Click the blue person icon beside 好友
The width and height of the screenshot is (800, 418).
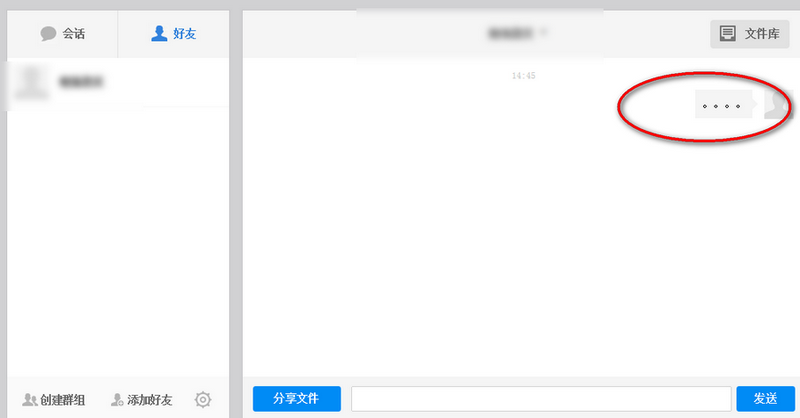(159, 34)
